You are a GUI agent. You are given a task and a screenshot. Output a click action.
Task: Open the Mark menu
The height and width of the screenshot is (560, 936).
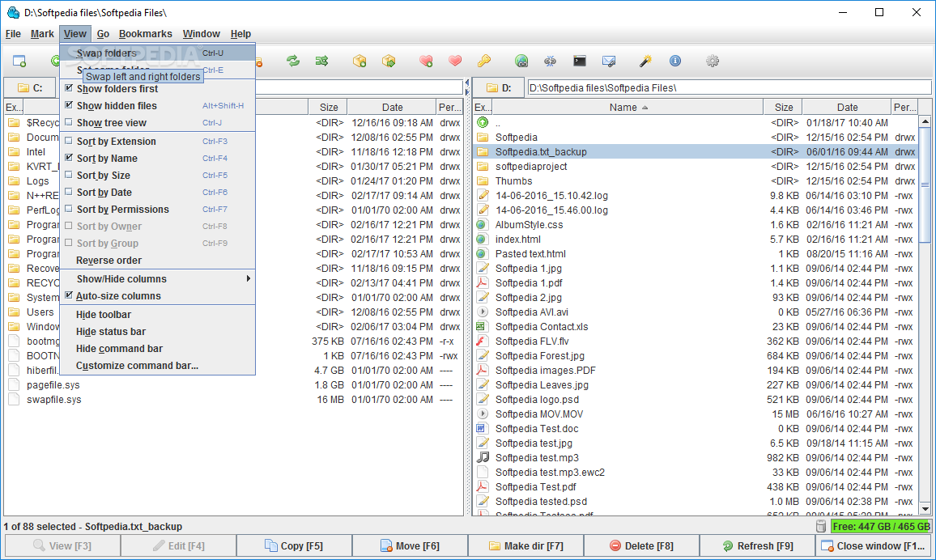(x=42, y=34)
